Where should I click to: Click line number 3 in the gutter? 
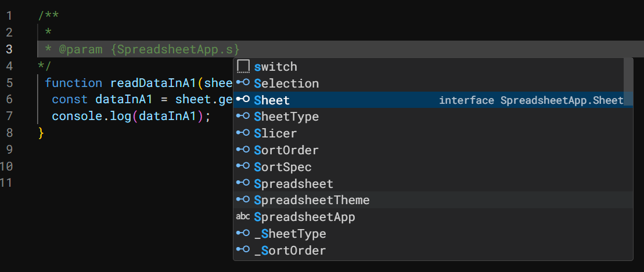pyautogui.click(x=9, y=49)
